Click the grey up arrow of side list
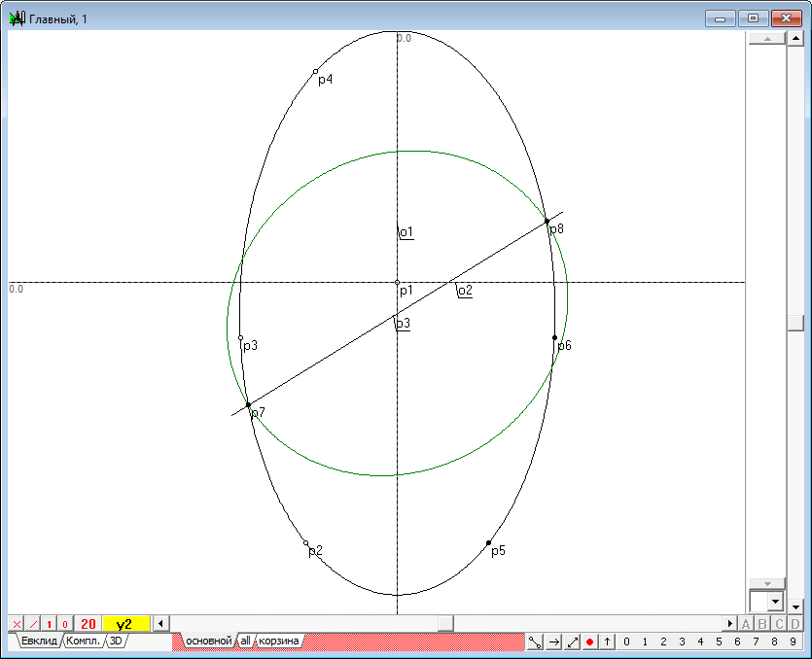The width and height of the screenshot is (812, 659). (x=767, y=39)
